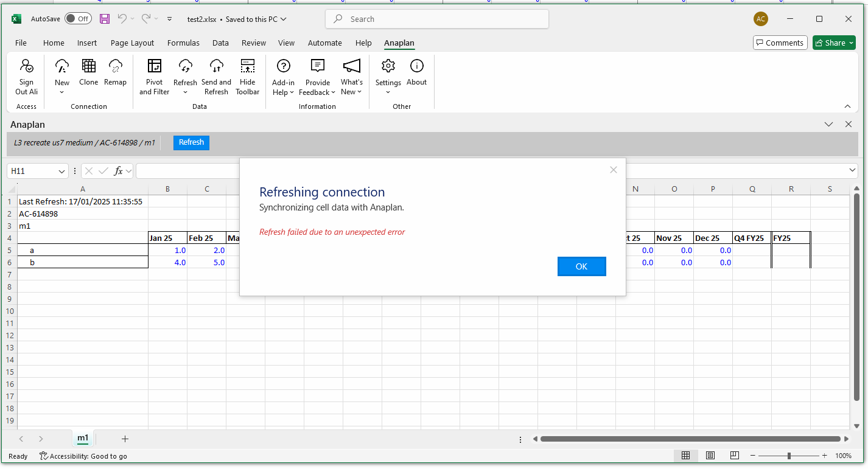The width and height of the screenshot is (868, 469).
Task: Click the Sign Out Ali icon
Action: coord(26,67)
